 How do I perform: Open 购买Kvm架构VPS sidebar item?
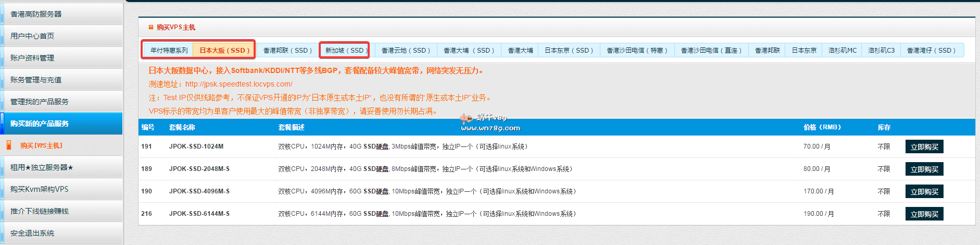pyautogui.click(x=39, y=189)
